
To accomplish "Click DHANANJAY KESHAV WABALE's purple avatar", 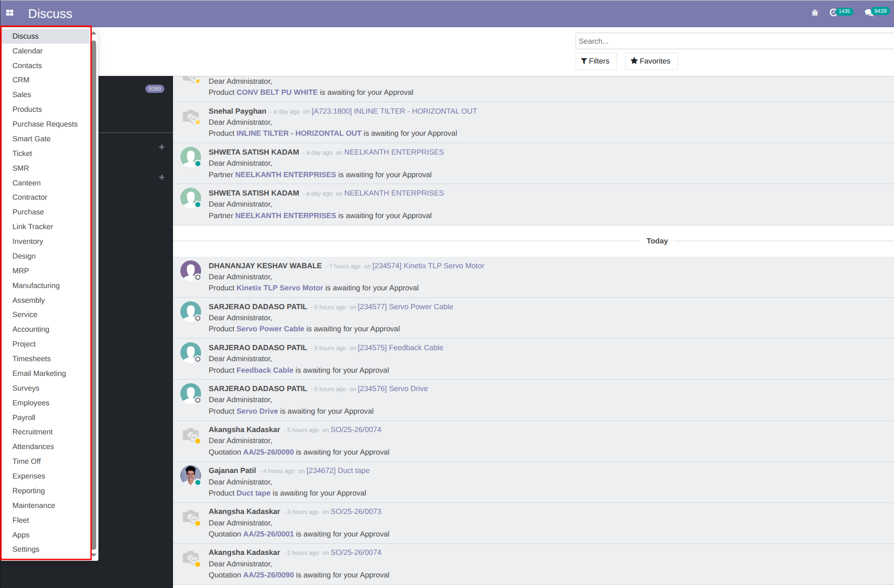I will (190, 271).
